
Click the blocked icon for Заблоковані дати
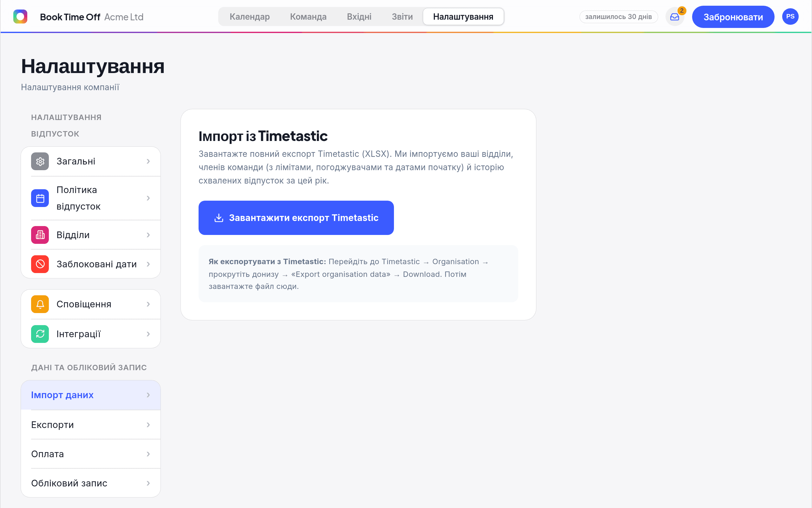tap(40, 264)
